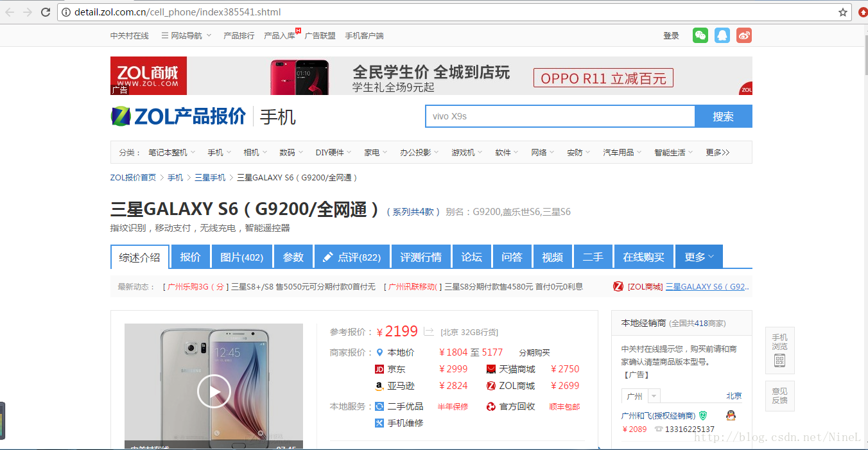Click the 手机维修 repair icon

tap(379, 423)
